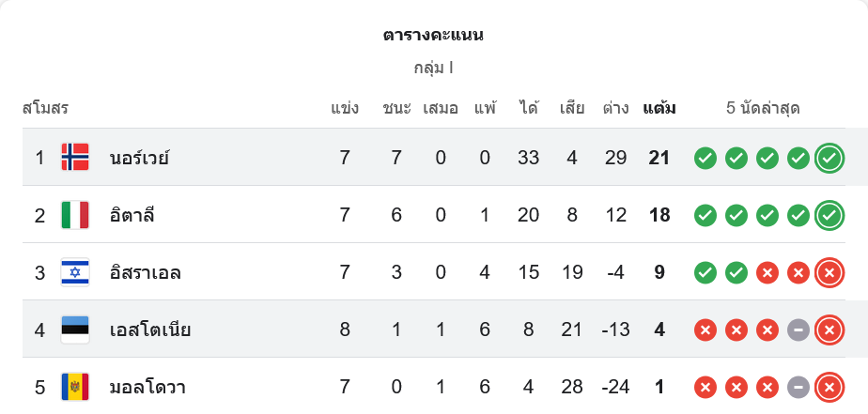
Task: Click the Moldova flag icon
Action: coord(75,387)
